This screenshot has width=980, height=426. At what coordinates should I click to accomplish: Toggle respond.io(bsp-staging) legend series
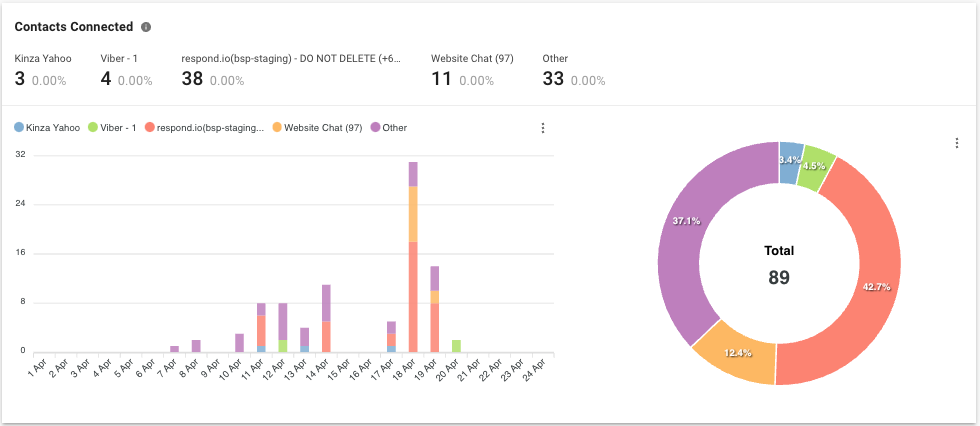[x=205, y=128]
